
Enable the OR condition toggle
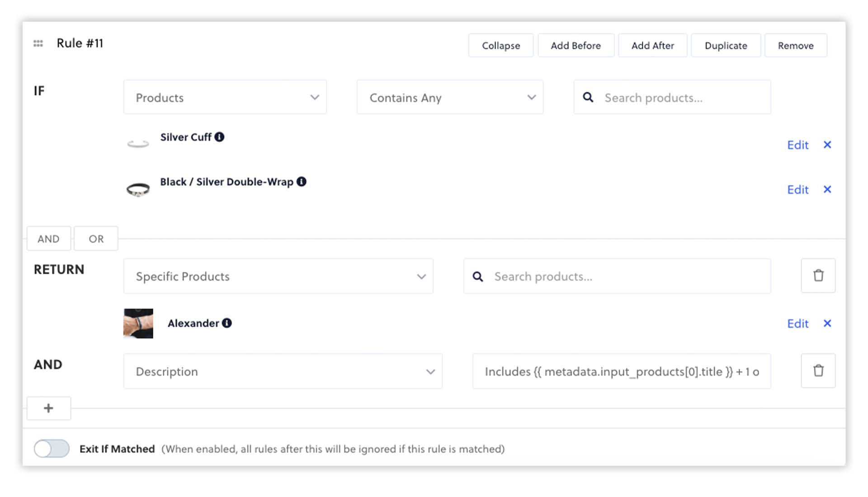coord(95,238)
